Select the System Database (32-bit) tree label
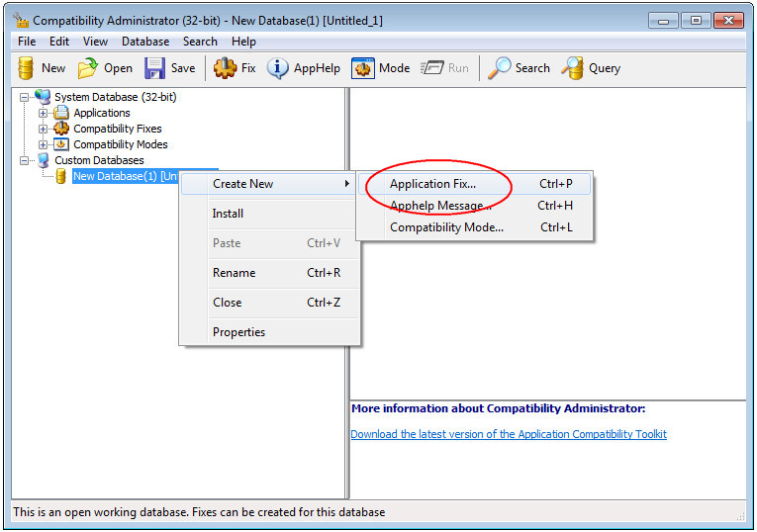757x532 pixels. (x=116, y=97)
